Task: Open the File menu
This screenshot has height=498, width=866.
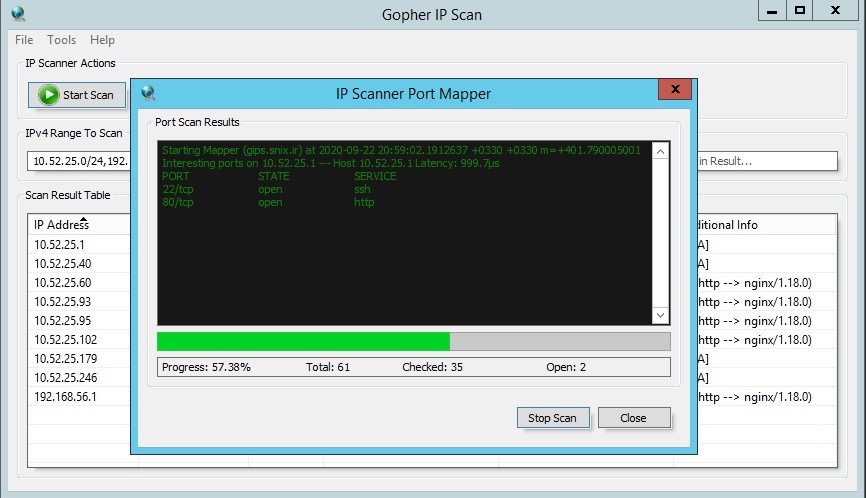Action: (x=24, y=40)
